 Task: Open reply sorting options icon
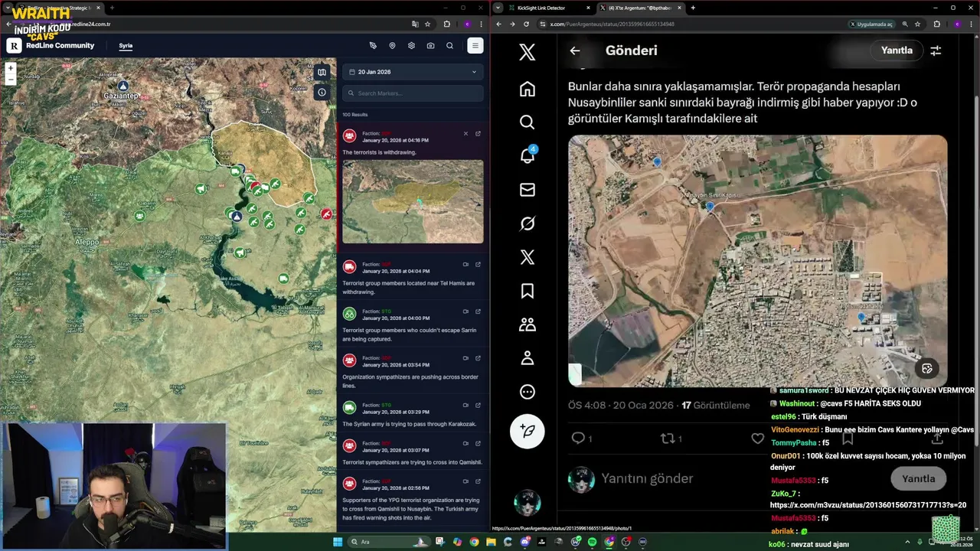click(936, 51)
